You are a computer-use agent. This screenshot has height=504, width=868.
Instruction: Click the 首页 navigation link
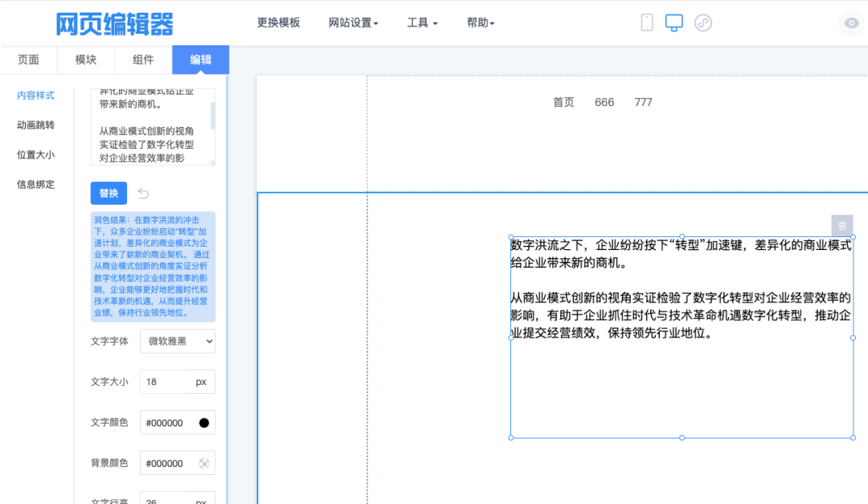(563, 102)
